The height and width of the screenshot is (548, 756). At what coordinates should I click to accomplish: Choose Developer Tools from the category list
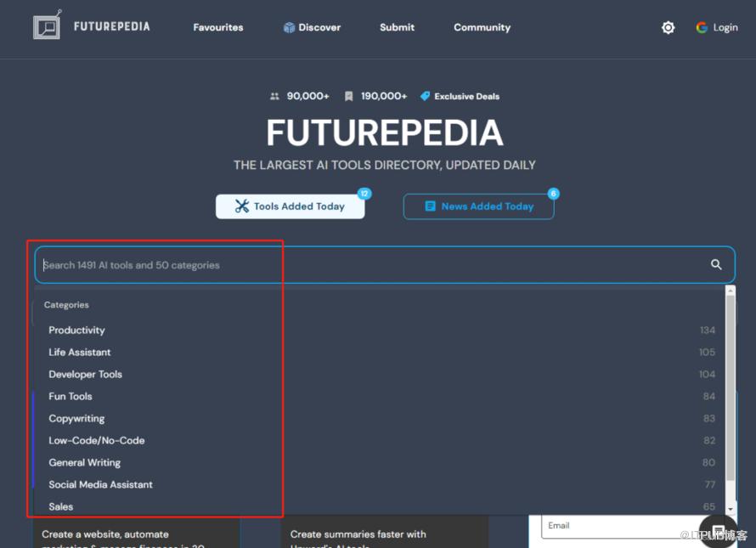[x=85, y=375]
